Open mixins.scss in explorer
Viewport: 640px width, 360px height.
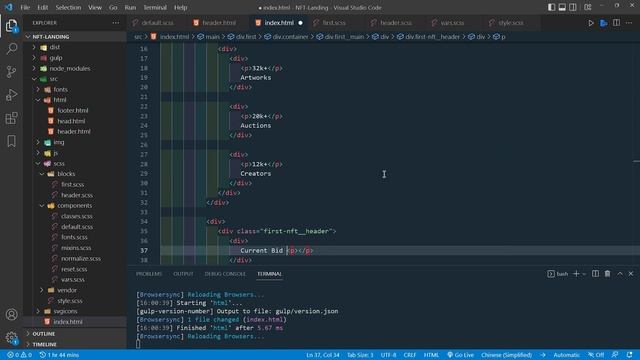pyautogui.click(x=76, y=248)
